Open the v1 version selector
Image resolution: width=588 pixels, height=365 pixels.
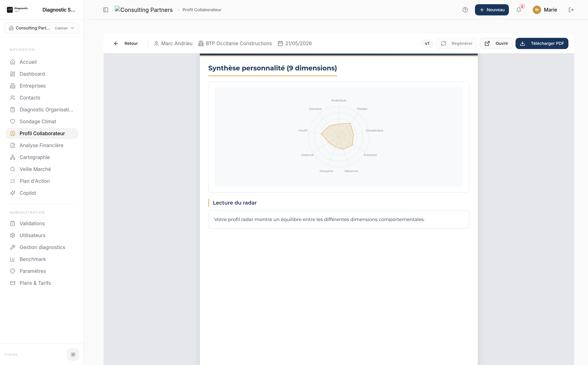427,43
